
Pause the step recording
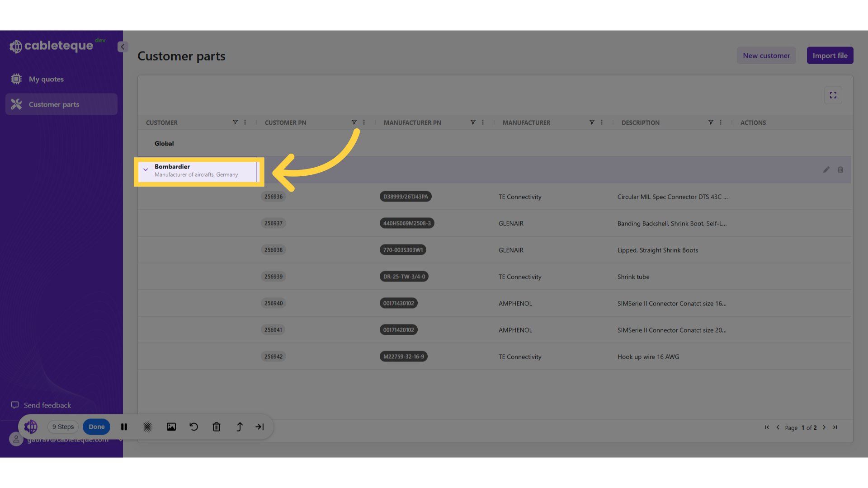point(124,427)
